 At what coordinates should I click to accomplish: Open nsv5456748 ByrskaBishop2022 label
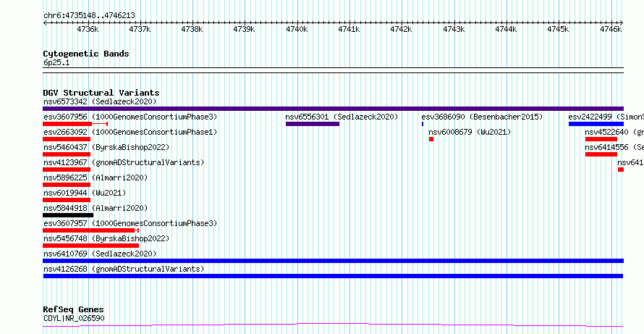106,238
